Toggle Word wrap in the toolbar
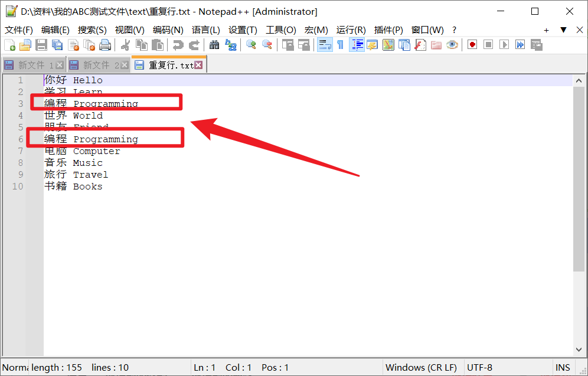 click(324, 45)
